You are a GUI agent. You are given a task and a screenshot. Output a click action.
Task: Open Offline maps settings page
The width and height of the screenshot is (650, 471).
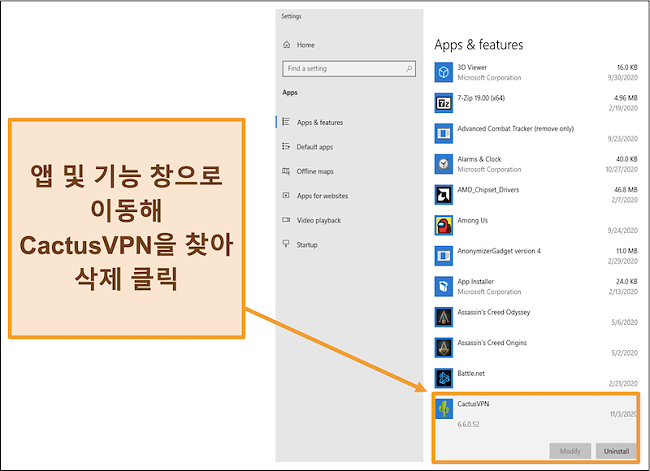click(x=315, y=171)
